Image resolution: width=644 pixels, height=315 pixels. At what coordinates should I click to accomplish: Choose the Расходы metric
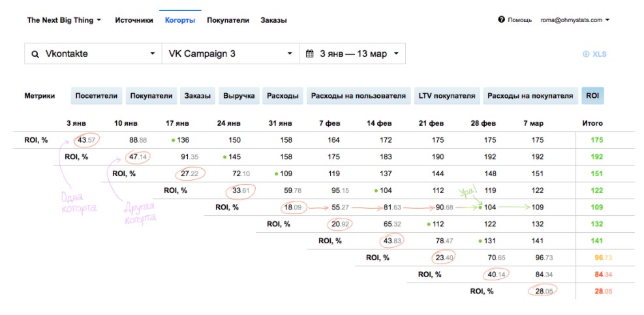click(x=283, y=96)
